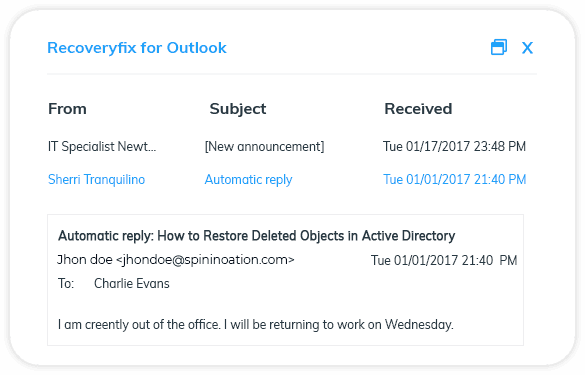Click the preview timestamp 21:40 PM
Image resolution: width=585 pixels, height=375 pixels.
point(489,260)
